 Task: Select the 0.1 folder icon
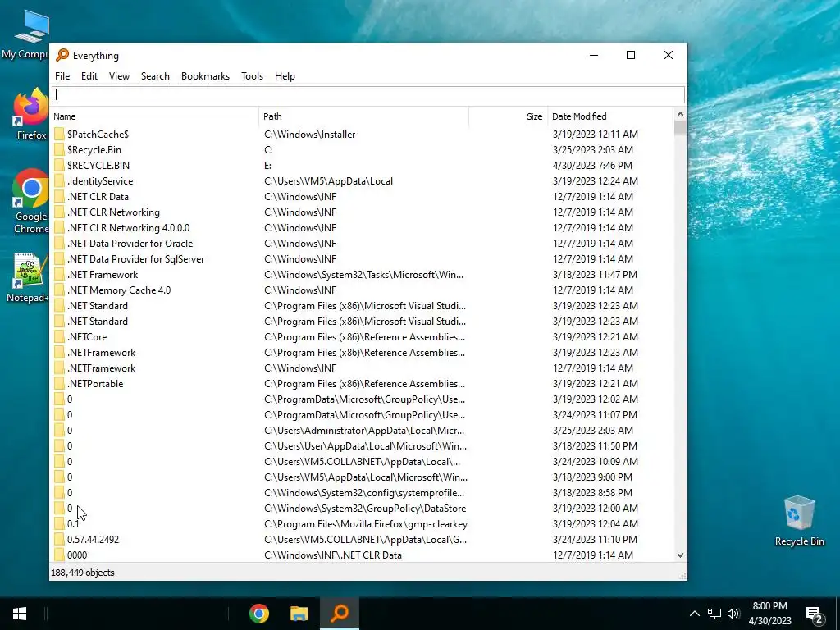[x=59, y=523]
